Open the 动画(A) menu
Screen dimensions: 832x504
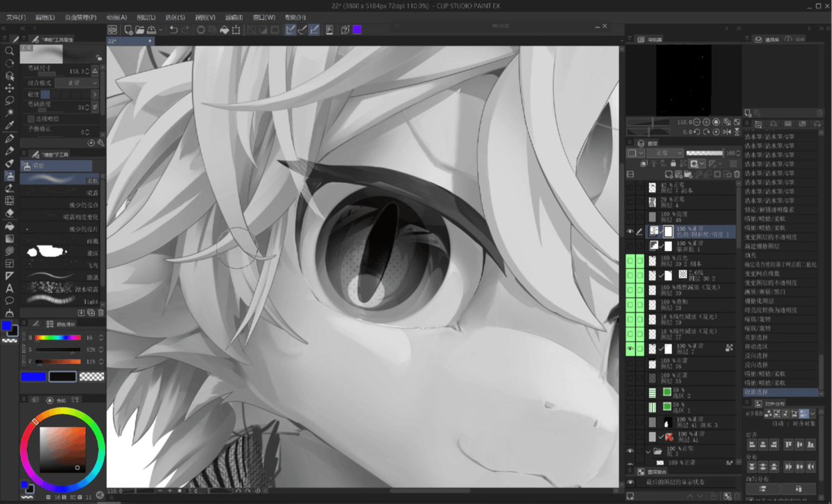[117, 17]
